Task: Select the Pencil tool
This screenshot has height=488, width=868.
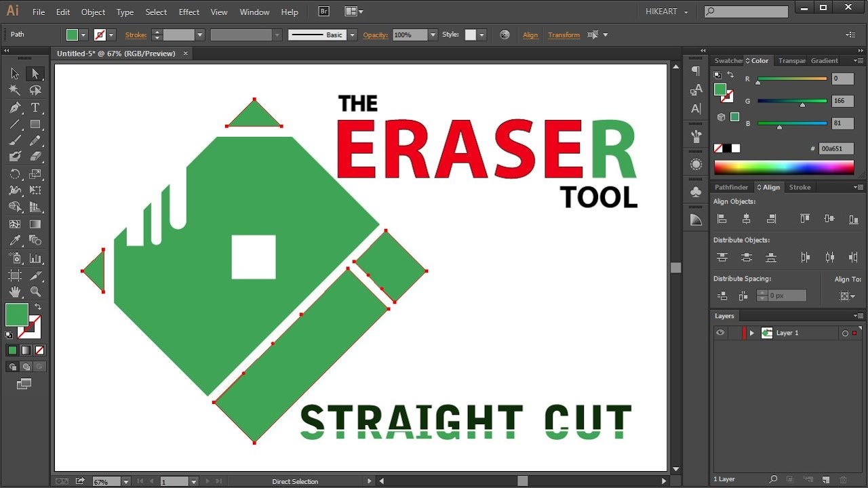Action: click(x=35, y=140)
